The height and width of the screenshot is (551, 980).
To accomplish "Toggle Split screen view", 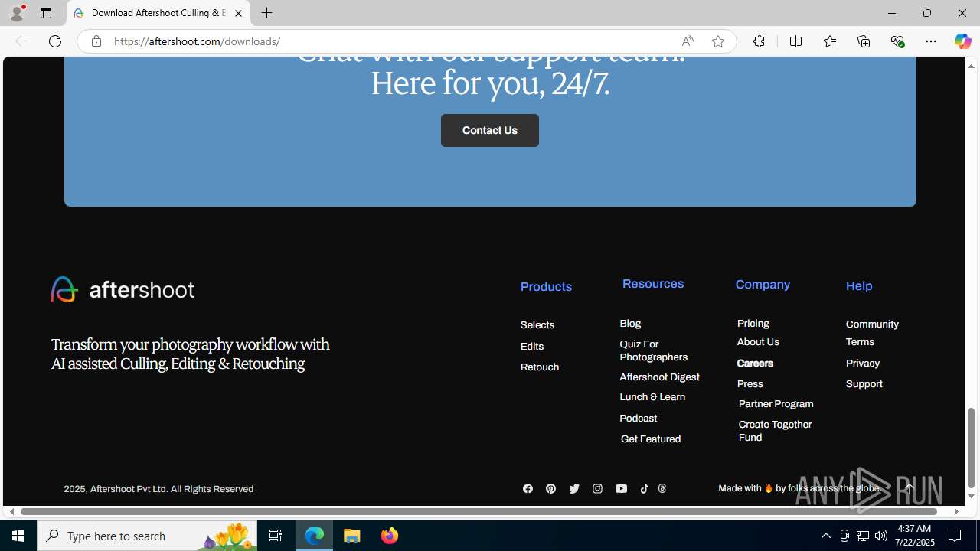I will pyautogui.click(x=796, y=41).
